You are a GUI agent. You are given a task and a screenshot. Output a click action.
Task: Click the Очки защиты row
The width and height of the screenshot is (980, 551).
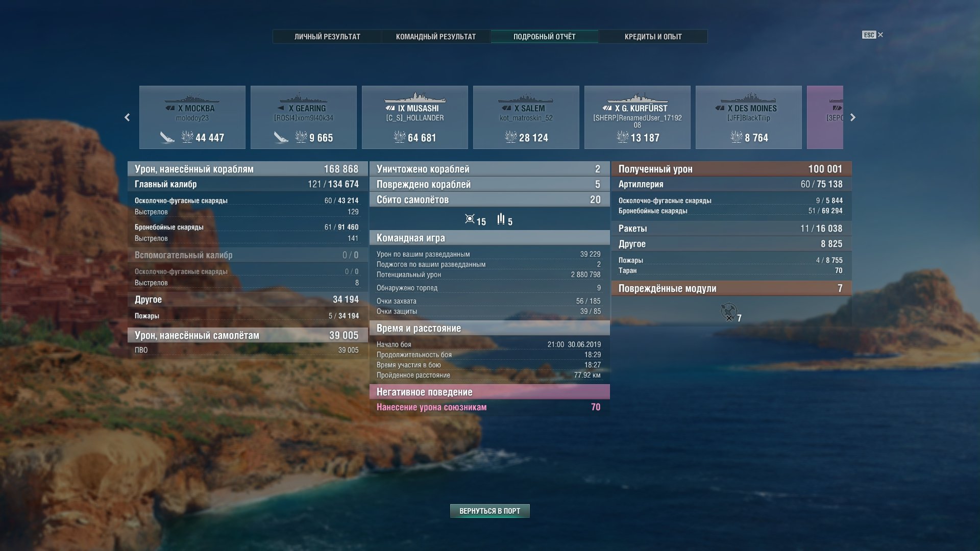[489, 311]
